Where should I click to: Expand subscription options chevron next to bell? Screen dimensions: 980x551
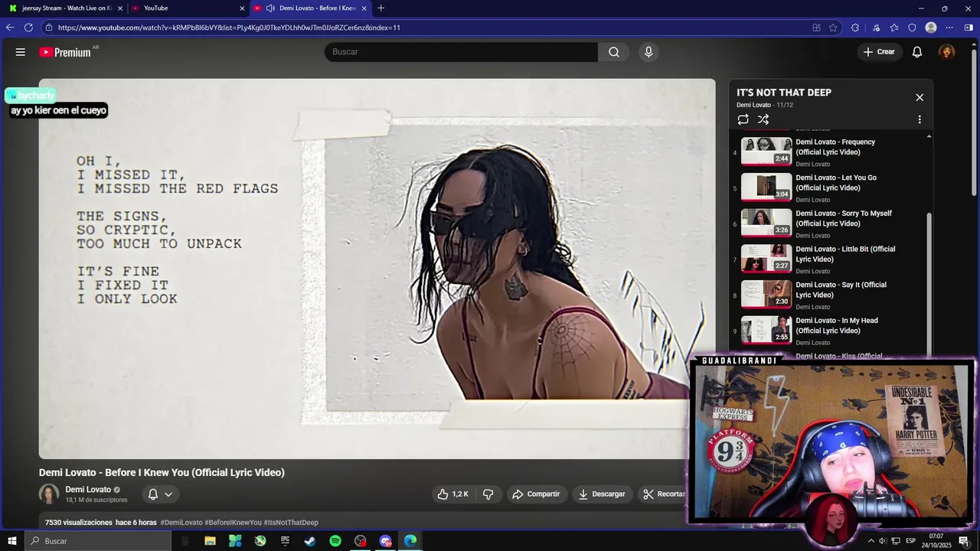tap(168, 494)
